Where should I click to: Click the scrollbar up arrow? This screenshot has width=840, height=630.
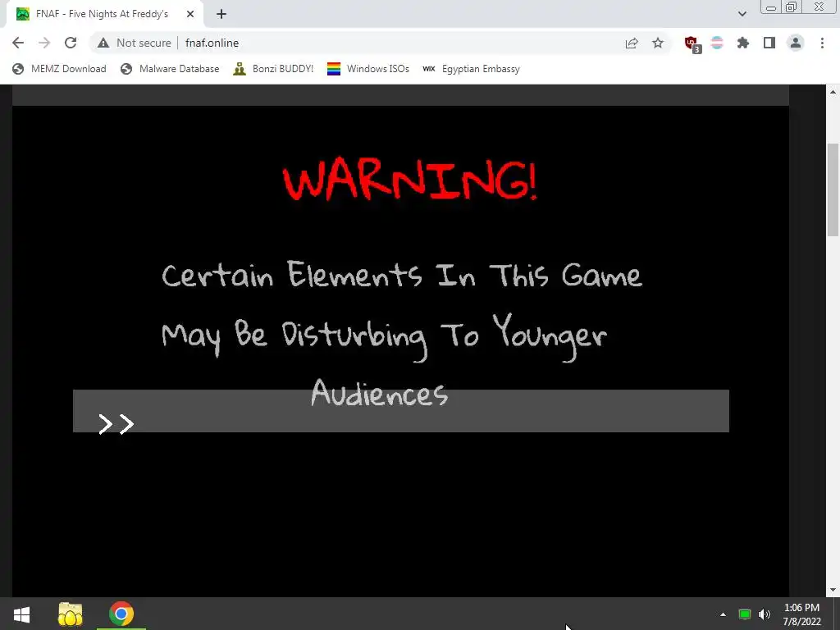(x=833, y=92)
